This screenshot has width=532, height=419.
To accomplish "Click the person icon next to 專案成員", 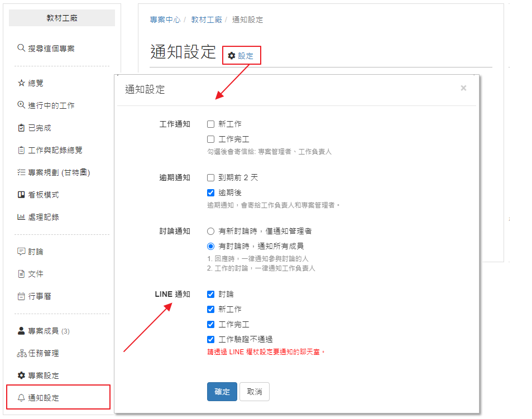I will tap(21, 331).
